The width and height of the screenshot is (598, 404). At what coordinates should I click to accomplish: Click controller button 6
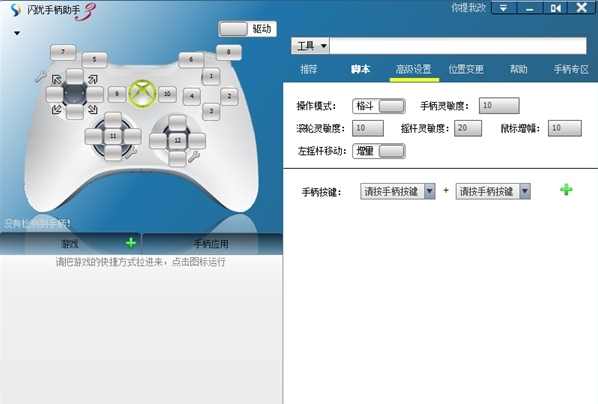pyautogui.click(x=191, y=60)
